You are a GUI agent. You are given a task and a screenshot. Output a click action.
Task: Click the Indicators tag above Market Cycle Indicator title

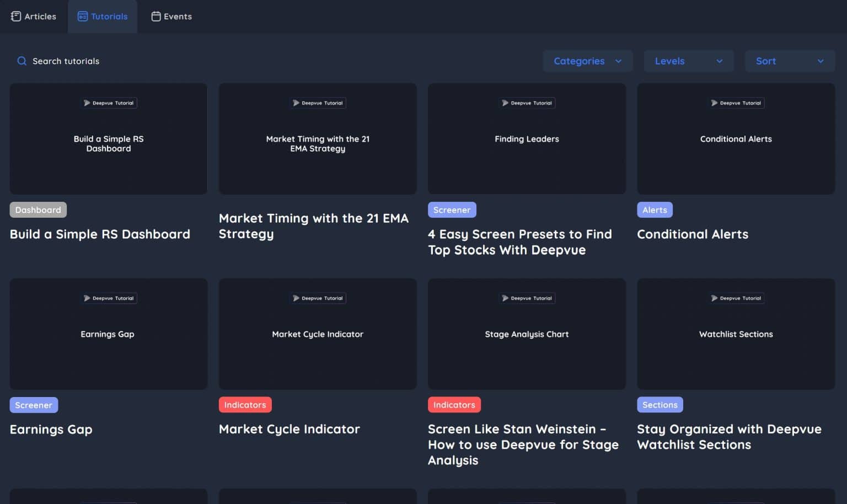[x=245, y=405]
